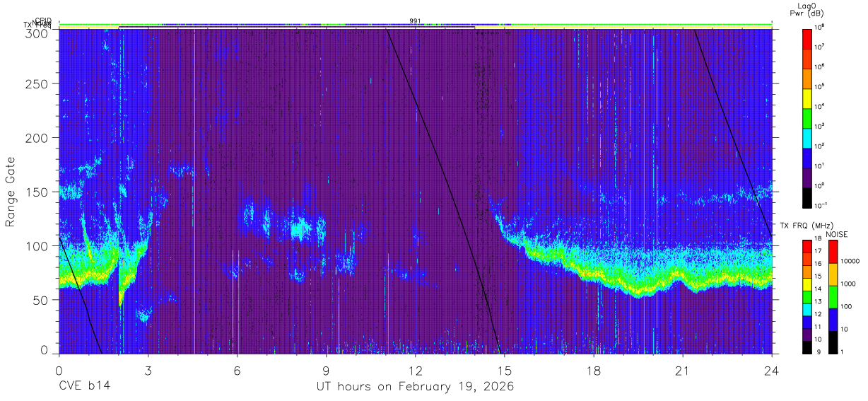Click the red 10^7–10^8 segment of the Lag0 Pwr colorbar
868x401 pixels.
click(x=807, y=38)
